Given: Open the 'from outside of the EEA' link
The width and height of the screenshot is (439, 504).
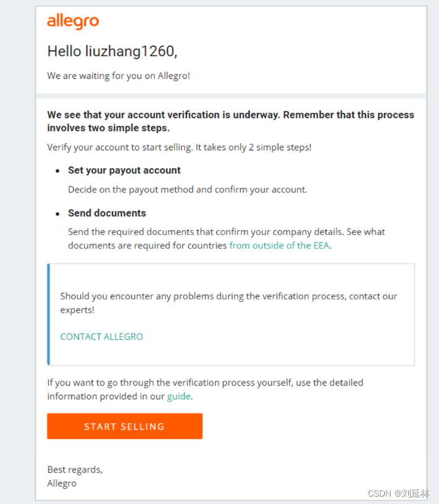Looking at the screenshot, I should tap(280, 245).
